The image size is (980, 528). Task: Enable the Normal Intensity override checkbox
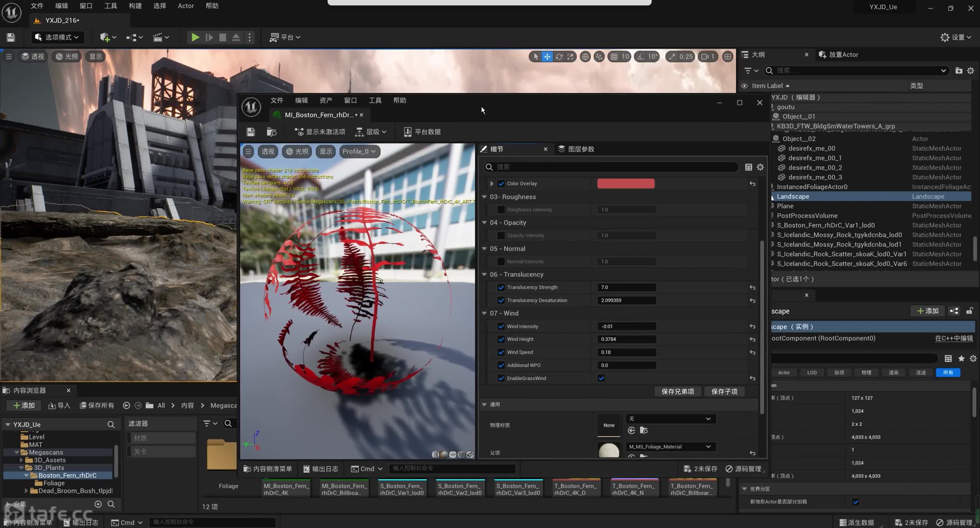tap(501, 261)
